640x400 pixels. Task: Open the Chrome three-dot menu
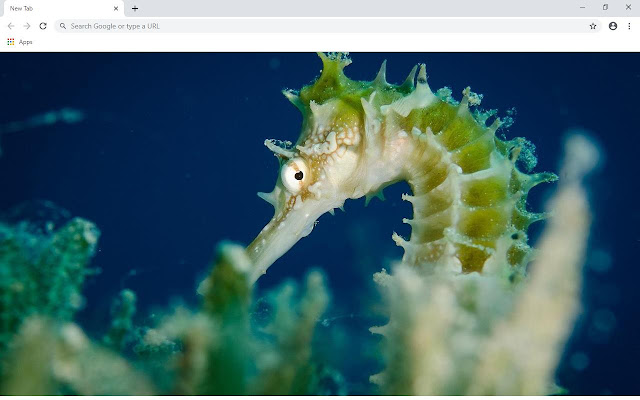point(629,26)
